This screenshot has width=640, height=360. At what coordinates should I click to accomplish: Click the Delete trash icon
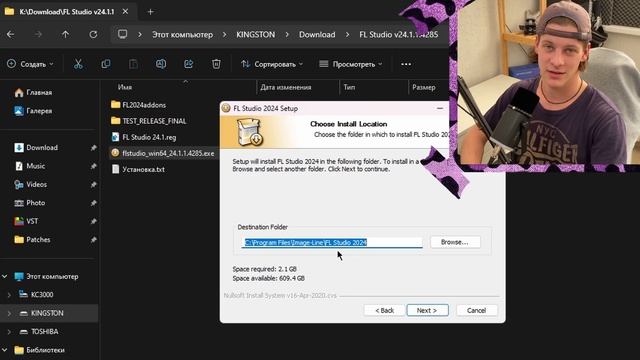click(216, 64)
